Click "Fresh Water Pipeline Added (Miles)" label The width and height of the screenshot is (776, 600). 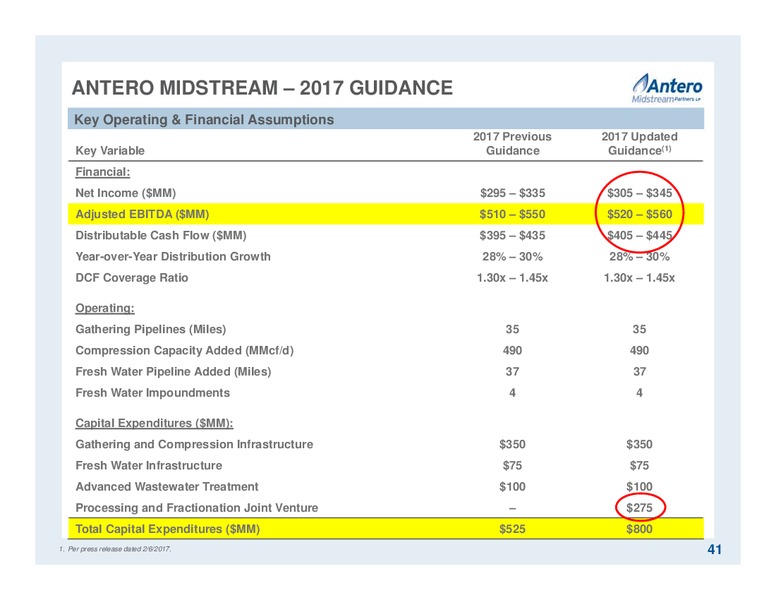173,372
